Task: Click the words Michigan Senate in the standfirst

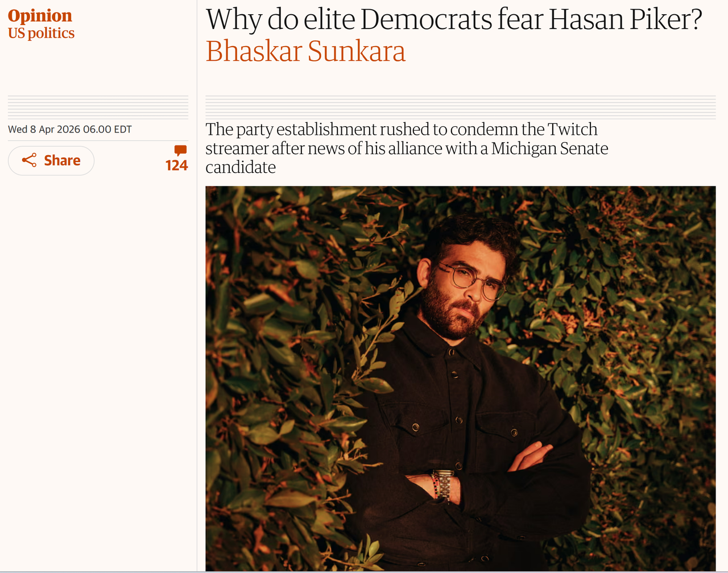Action: 550,148
